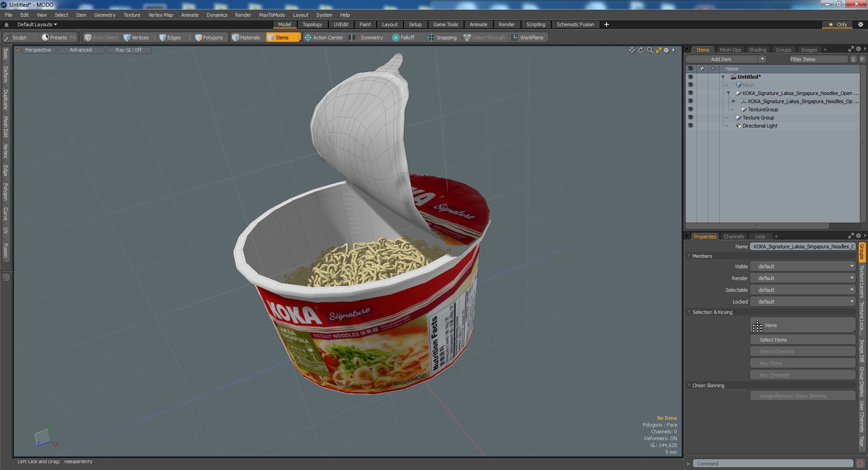Viewport: 868px width, 470px height.
Task: Hide the KOKA Noodles Open group item
Action: coord(690,93)
